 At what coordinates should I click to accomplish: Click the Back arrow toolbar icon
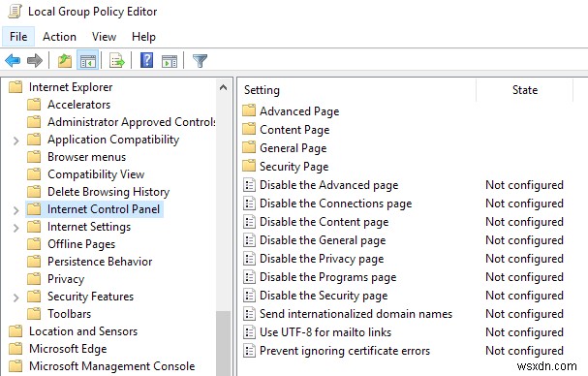click(x=14, y=60)
